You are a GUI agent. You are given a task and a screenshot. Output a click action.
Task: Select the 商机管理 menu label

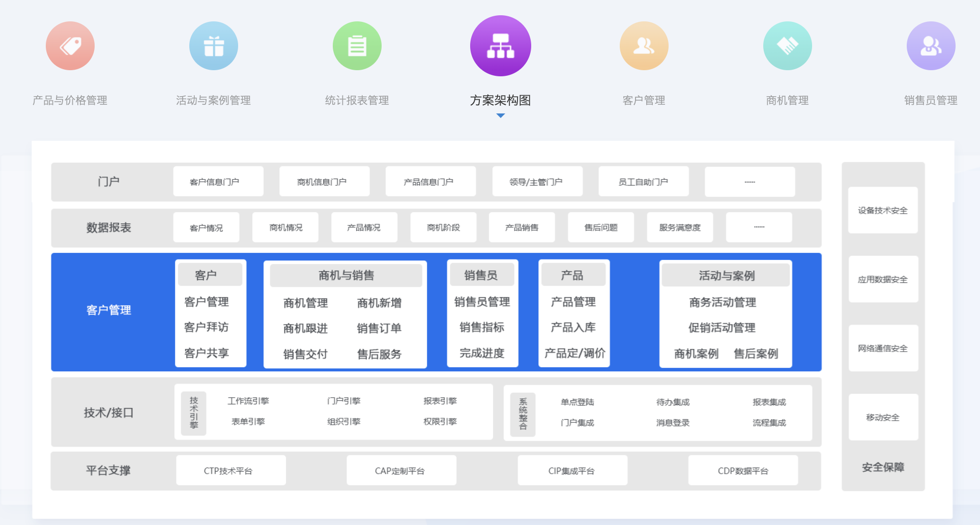click(787, 100)
